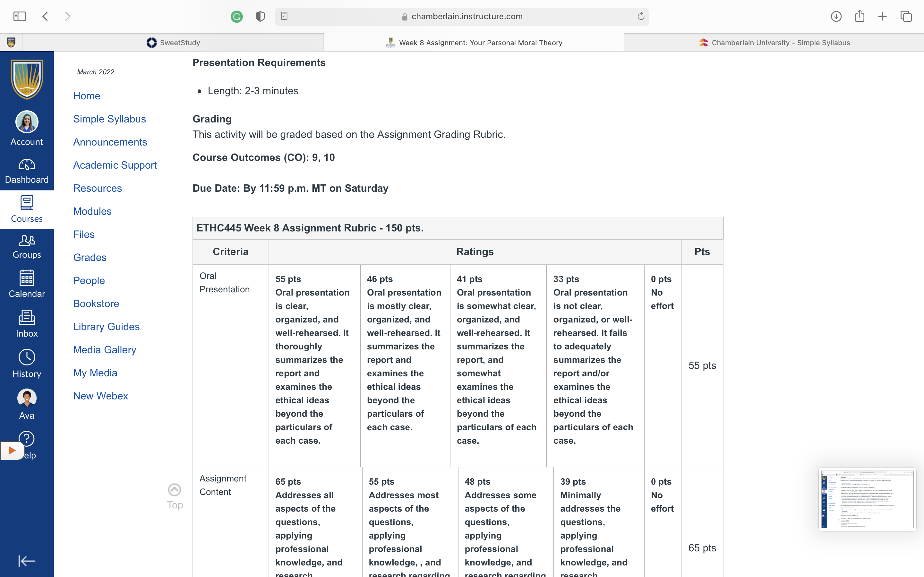Viewport: 924px width, 577px height.
Task: Toggle the reader view icon in address bar
Action: [284, 16]
